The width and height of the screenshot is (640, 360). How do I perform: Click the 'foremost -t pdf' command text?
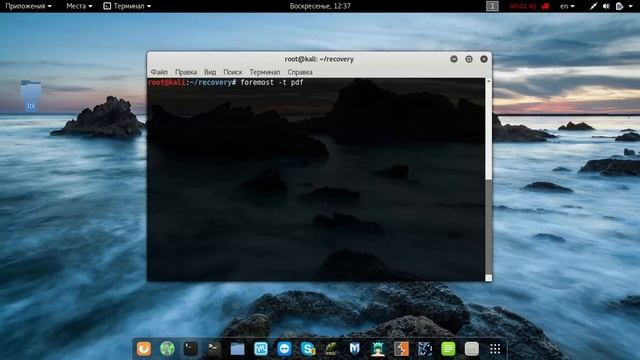(x=272, y=82)
